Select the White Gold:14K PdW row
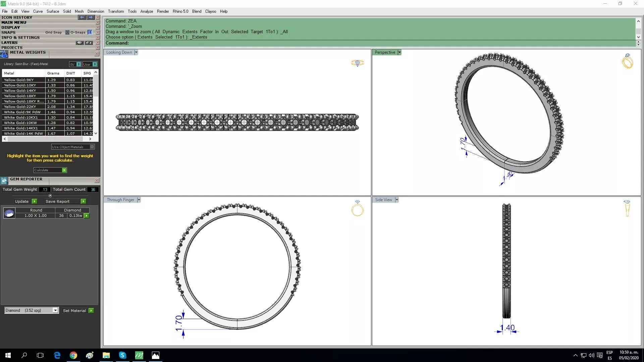This screenshot has height=362, width=644. pos(48,133)
